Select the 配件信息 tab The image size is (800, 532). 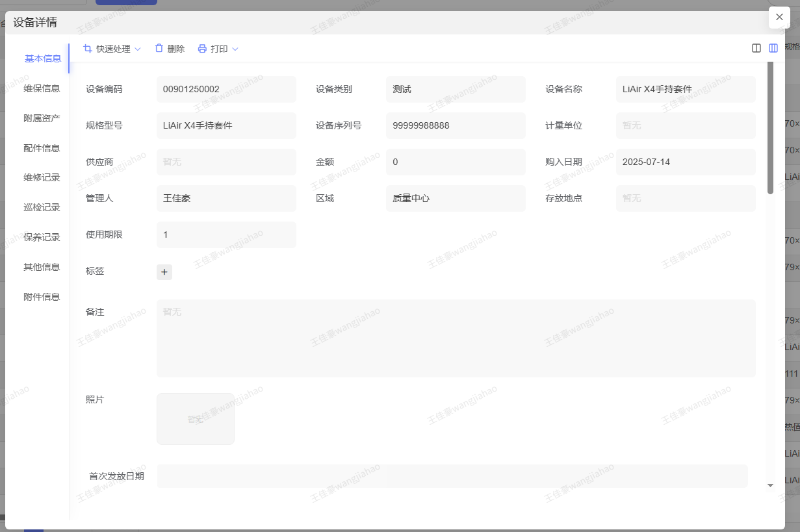pyautogui.click(x=42, y=148)
